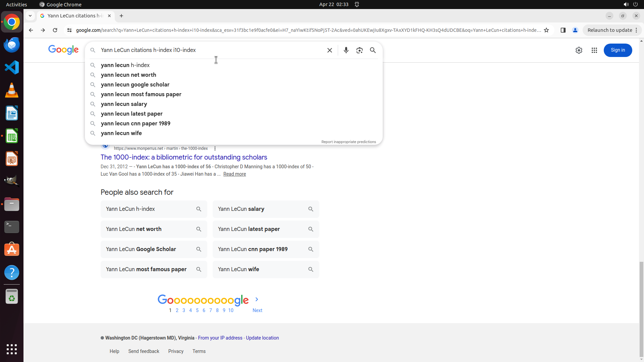Open three-dot menu beside monperrus.net result

(215, 148)
